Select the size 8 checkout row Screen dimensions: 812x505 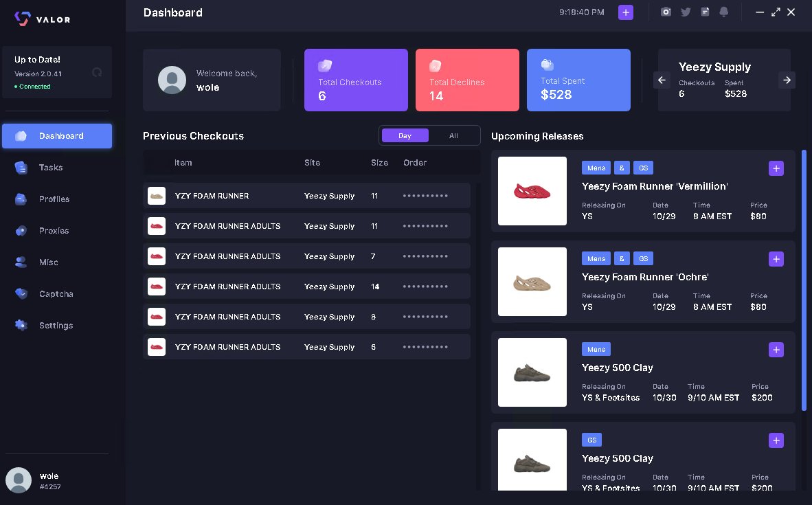click(x=306, y=317)
